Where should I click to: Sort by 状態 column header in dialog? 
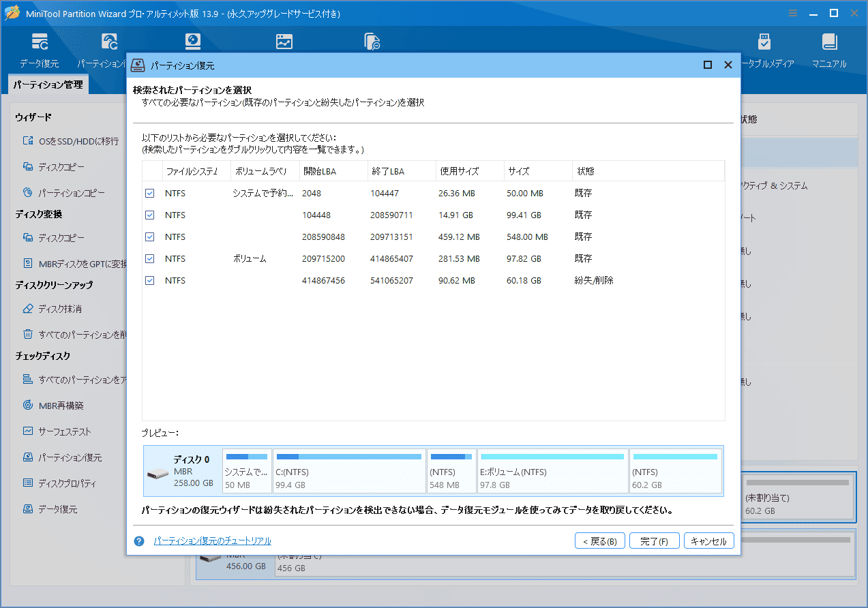pos(648,171)
